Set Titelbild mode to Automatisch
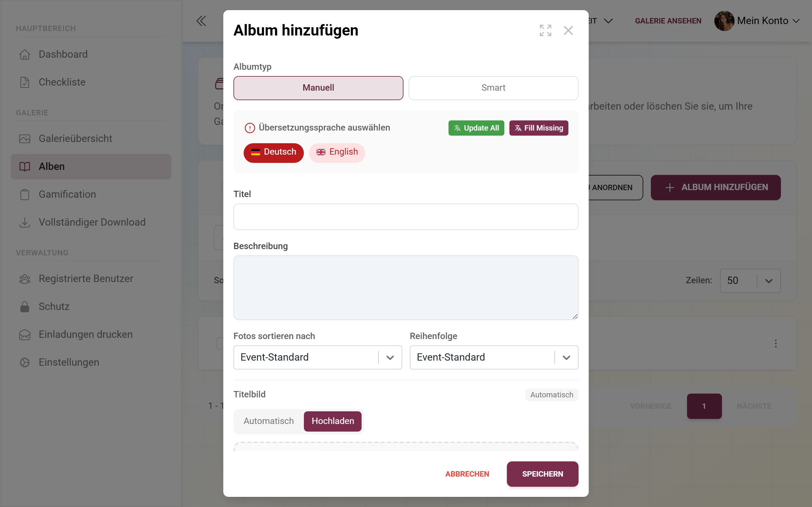The height and width of the screenshot is (507, 812). (x=268, y=421)
